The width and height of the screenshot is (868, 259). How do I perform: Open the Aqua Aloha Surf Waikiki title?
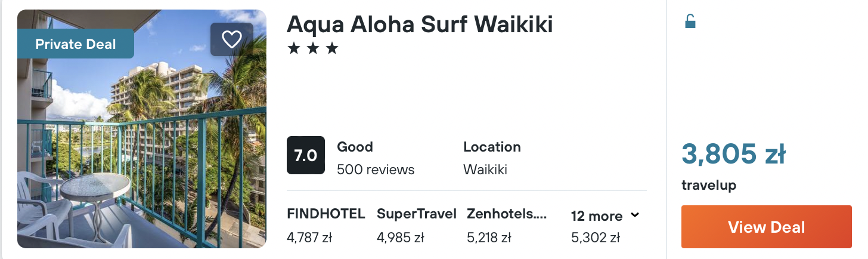420,24
